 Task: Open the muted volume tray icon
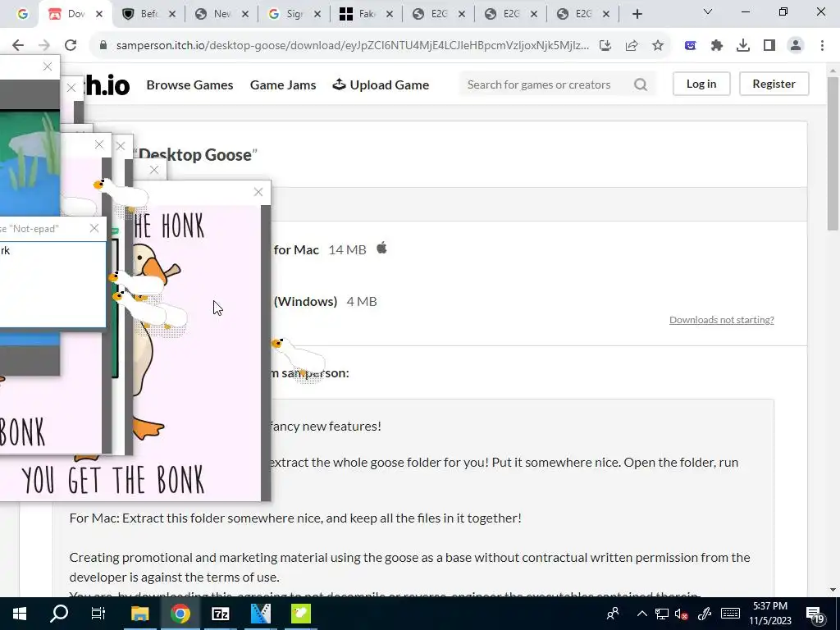682,614
